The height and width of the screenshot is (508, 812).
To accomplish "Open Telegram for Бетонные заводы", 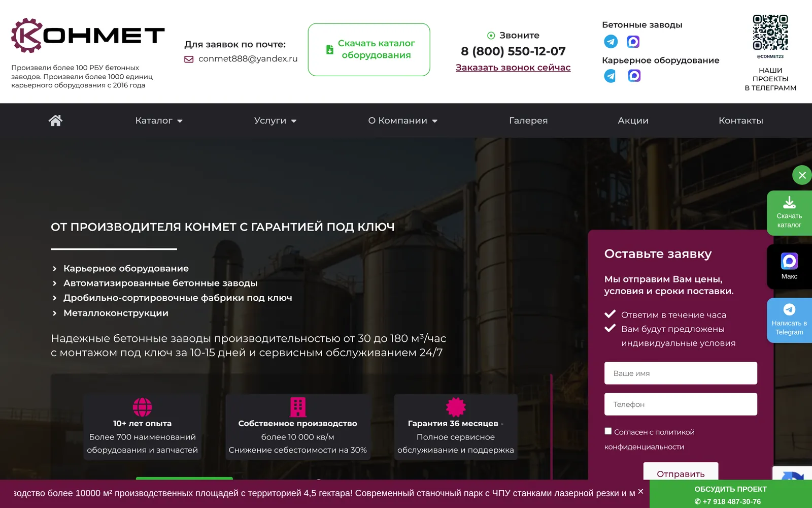I will (611, 42).
